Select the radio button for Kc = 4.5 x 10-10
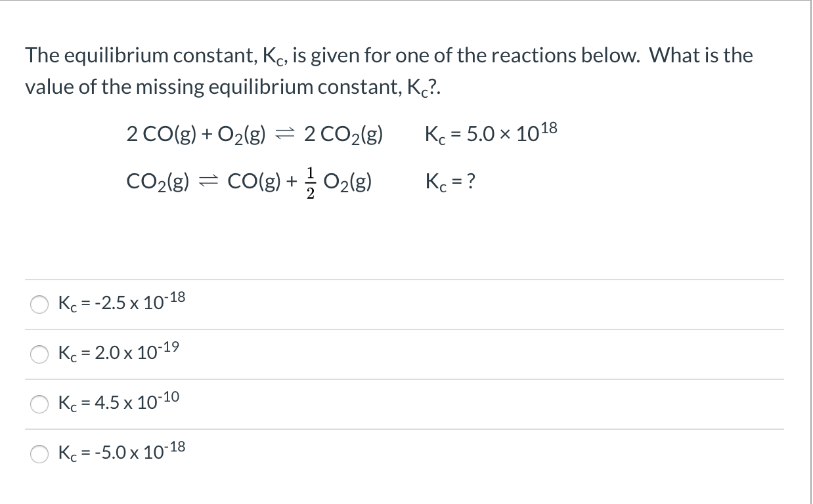Viewport: 813px width, 504px height. [39, 405]
